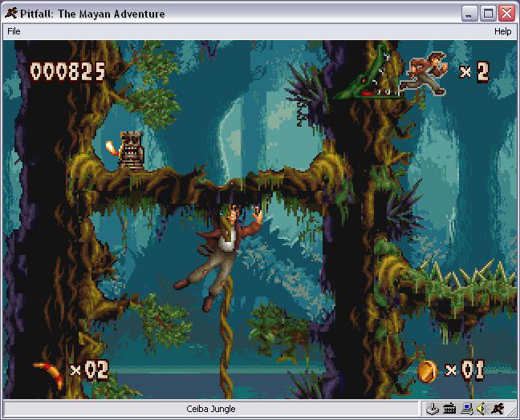
Task: Click the lives count x 2
Action: click(x=474, y=71)
